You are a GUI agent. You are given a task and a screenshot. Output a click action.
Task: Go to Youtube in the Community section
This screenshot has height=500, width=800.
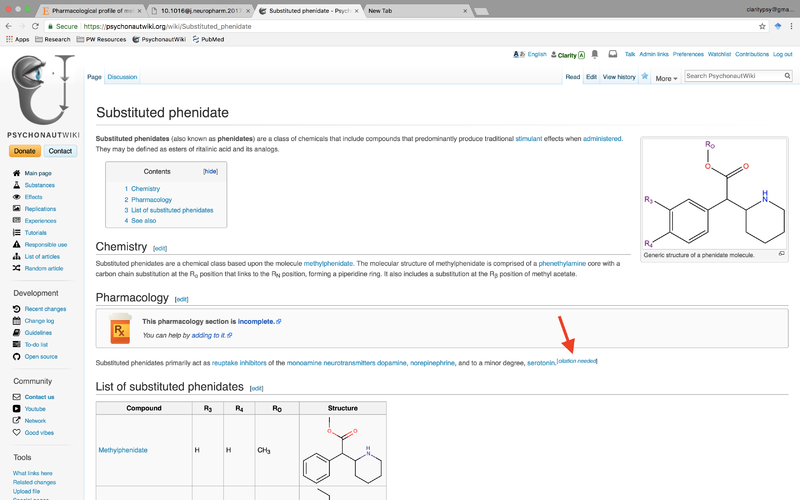35,409
